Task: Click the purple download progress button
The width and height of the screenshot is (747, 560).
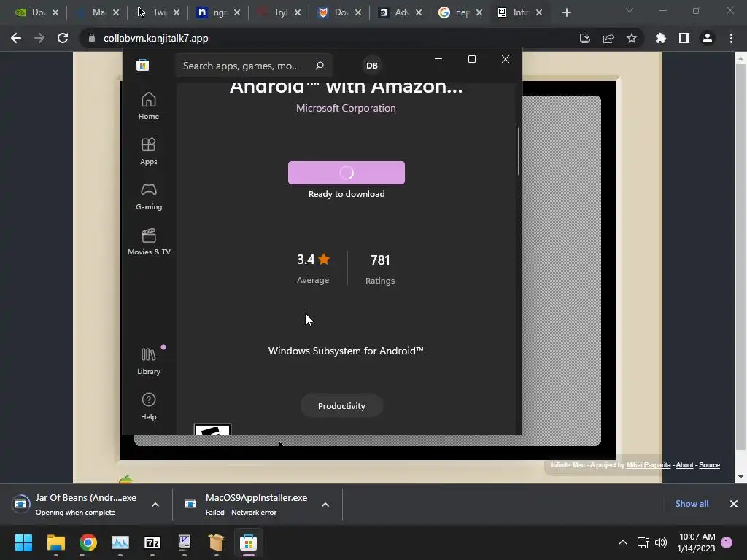Action: [x=347, y=172]
